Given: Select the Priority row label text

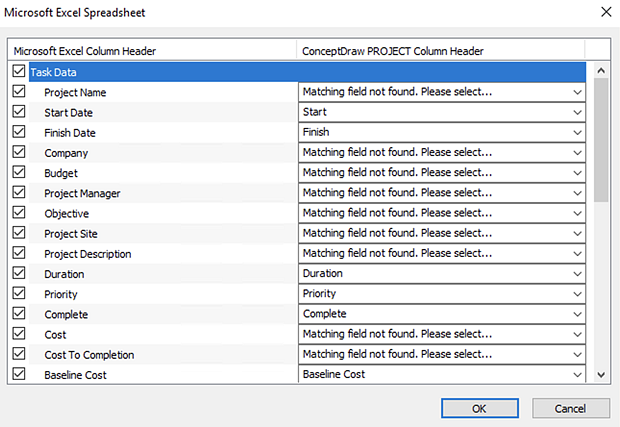Looking at the screenshot, I should click(60, 295).
